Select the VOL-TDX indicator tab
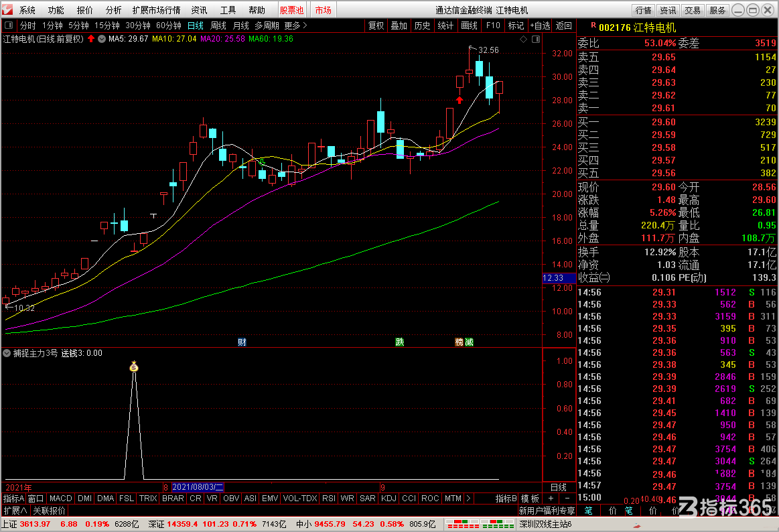This screenshot has width=779, height=532. [x=300, y=498]
